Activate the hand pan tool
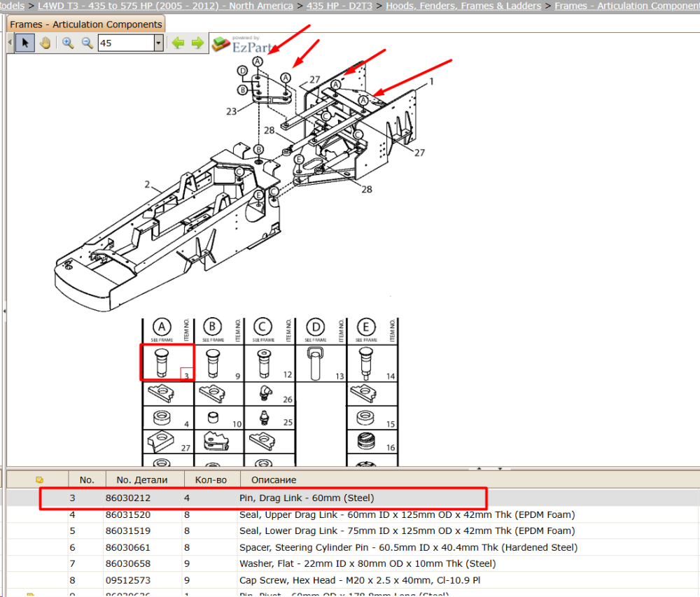700x597 pixels. (45, 43)
